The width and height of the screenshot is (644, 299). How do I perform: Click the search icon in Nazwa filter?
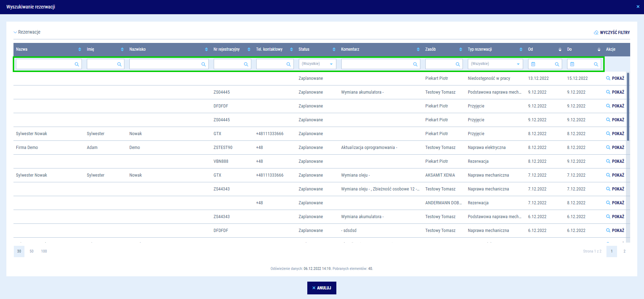[x=77, y=64]
